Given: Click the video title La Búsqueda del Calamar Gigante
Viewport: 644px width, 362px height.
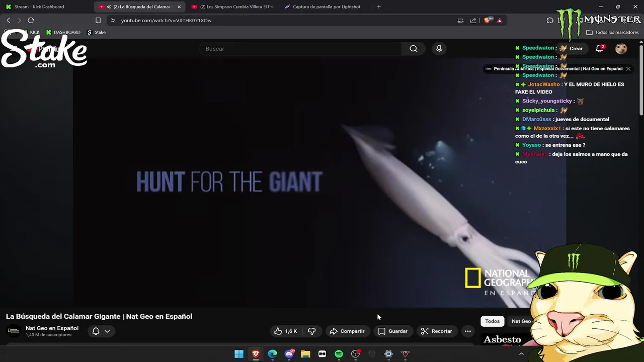Looking at the screenshot, I should pos(99,316).
